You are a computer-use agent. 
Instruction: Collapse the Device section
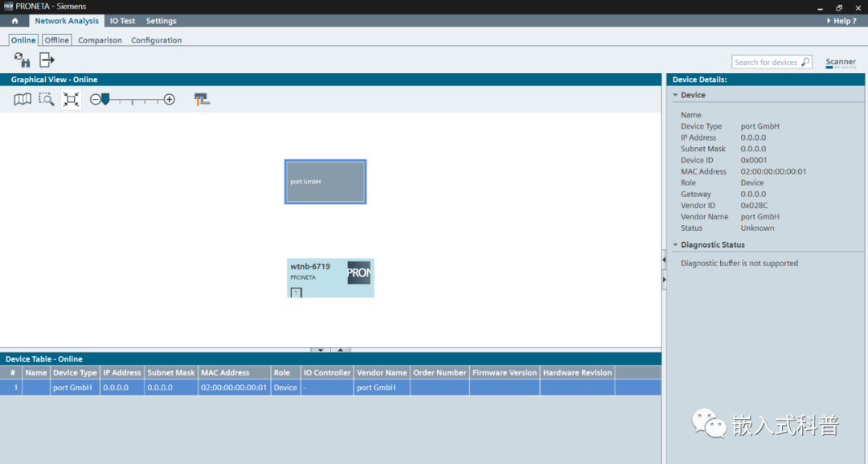[675, 95]
